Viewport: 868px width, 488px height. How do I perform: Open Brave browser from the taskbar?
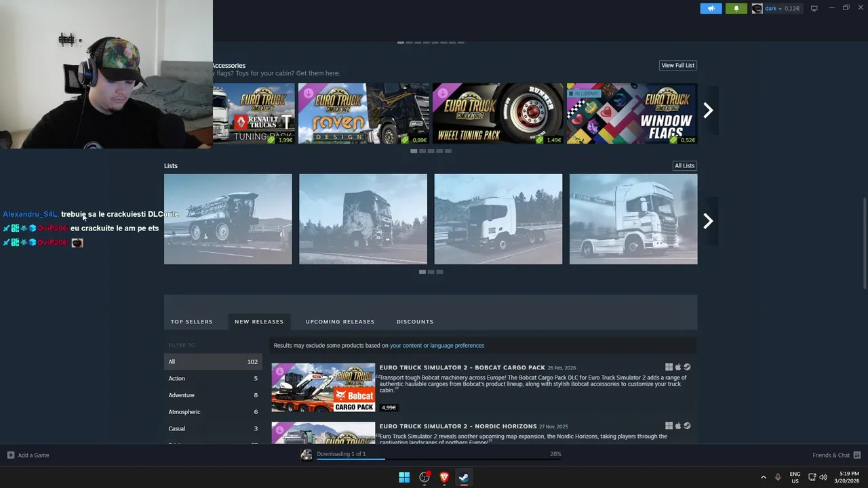(444, 477)
